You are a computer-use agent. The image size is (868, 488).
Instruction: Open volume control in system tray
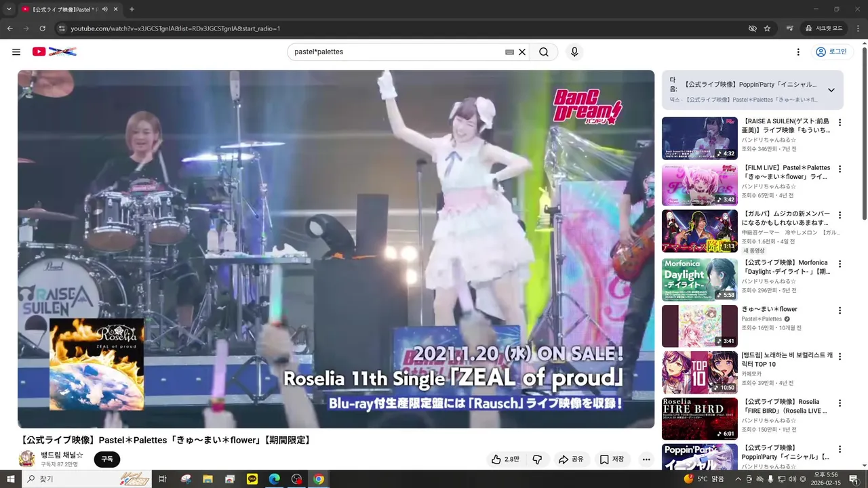click(791, 479)
